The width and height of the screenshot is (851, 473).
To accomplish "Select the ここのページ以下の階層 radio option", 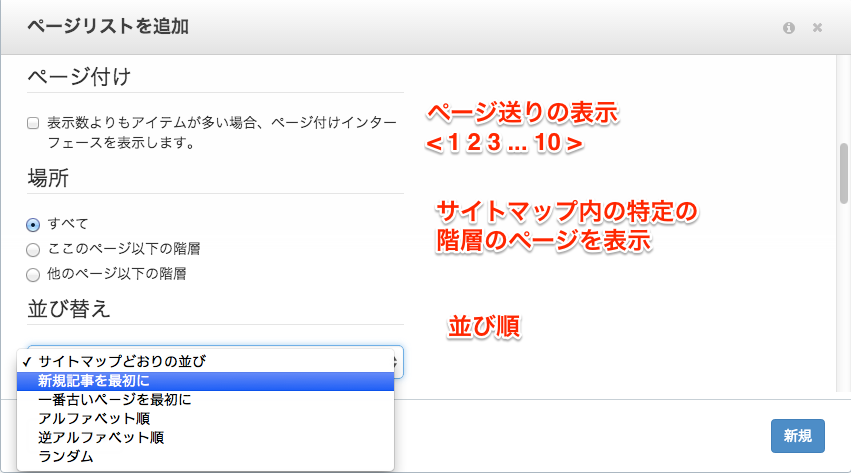I will pos(33,249).
